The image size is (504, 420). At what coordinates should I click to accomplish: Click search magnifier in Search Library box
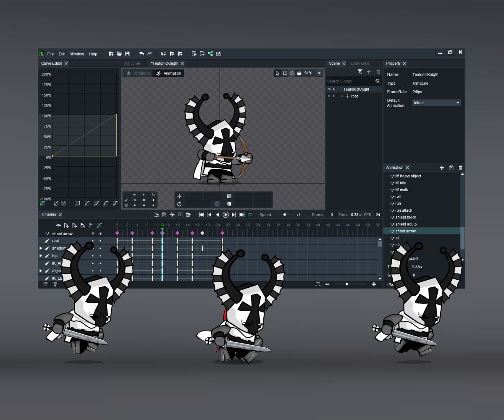tap(378, 81)
